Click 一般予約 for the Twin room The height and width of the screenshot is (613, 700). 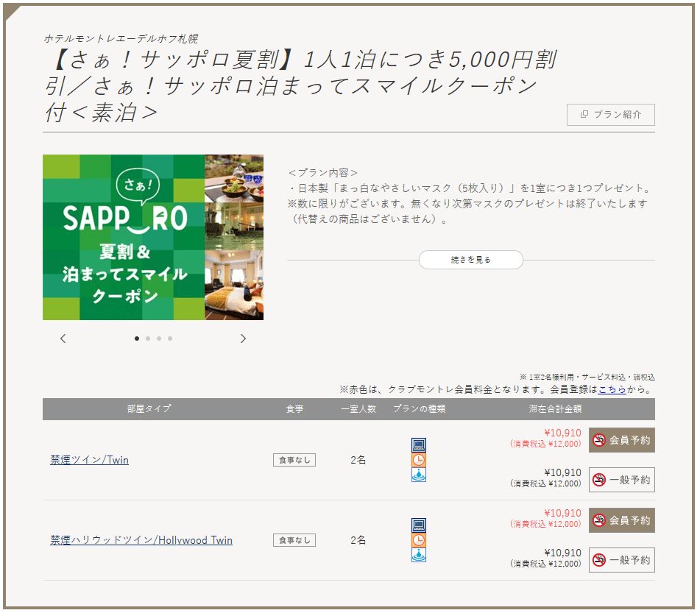click(621, 480)
